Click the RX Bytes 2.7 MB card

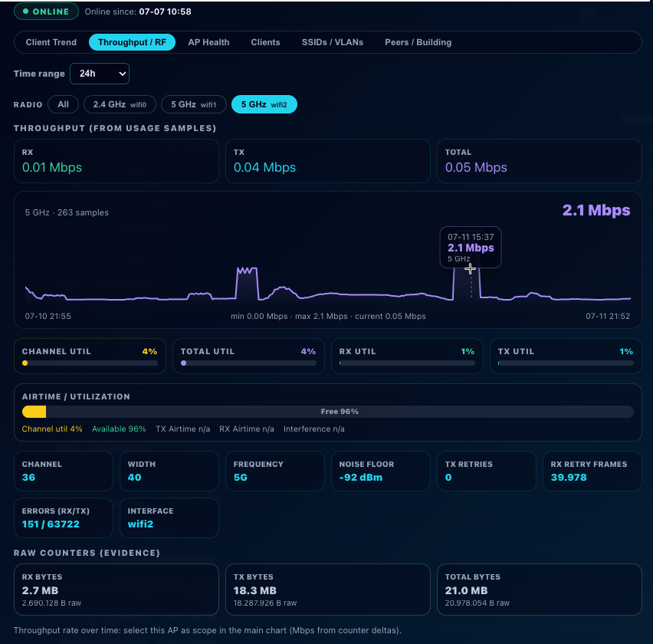(116, 590)
